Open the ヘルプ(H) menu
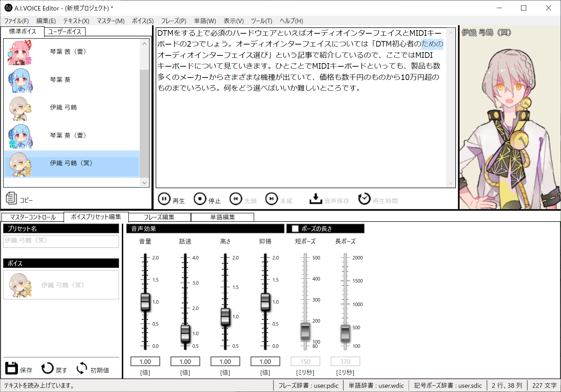Screen dimensions: 561x392 [x=291, y=21]
